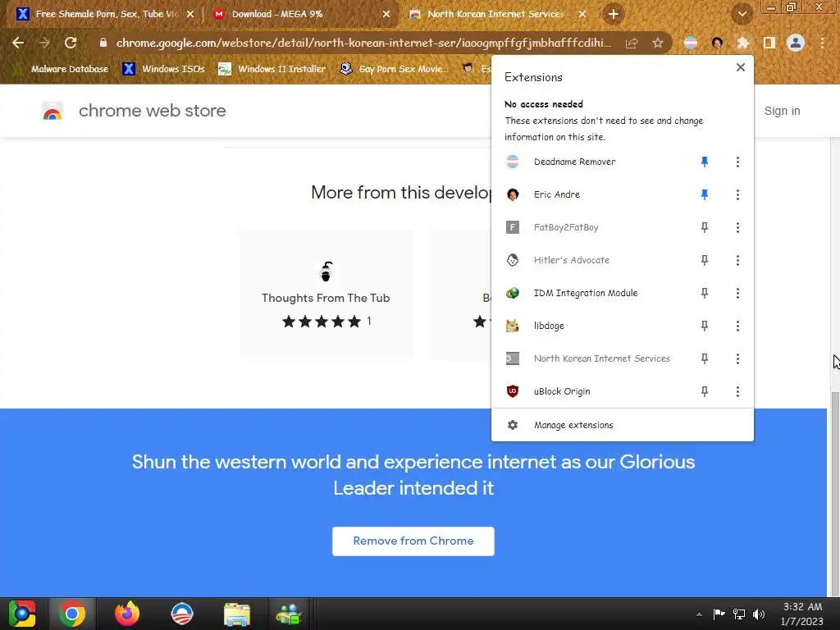The image size is (840, 630).
Task: Click IDM Integration Module icon in list
Action: coord(513,293)
